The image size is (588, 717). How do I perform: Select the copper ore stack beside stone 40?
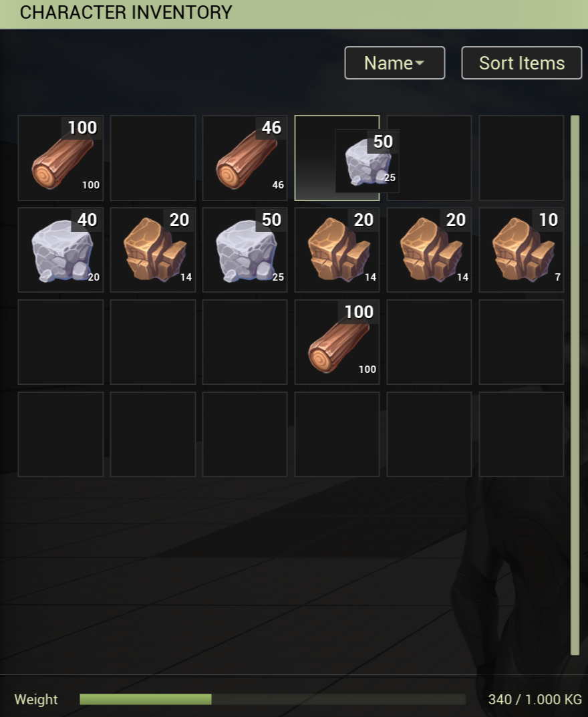coord(153,250)
